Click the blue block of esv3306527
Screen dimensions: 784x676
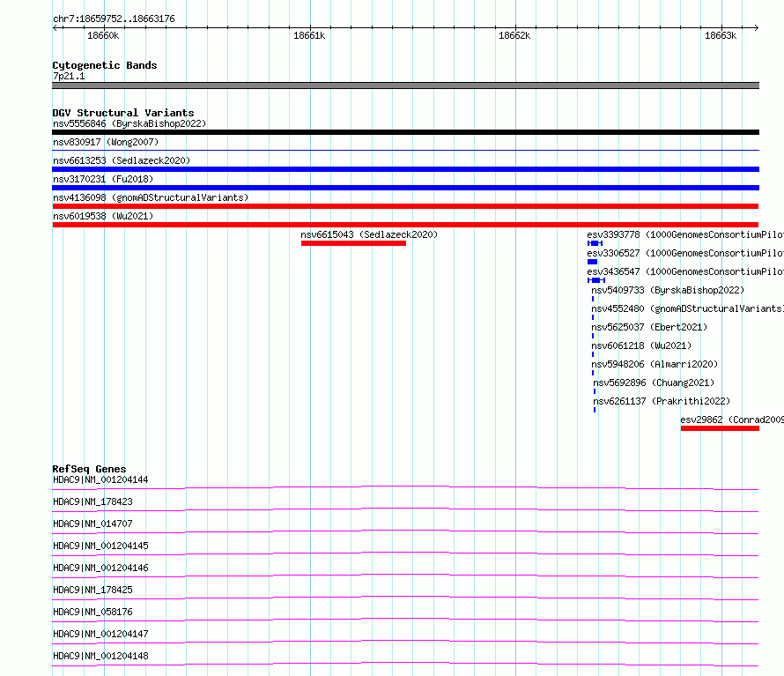pos(593,262)
